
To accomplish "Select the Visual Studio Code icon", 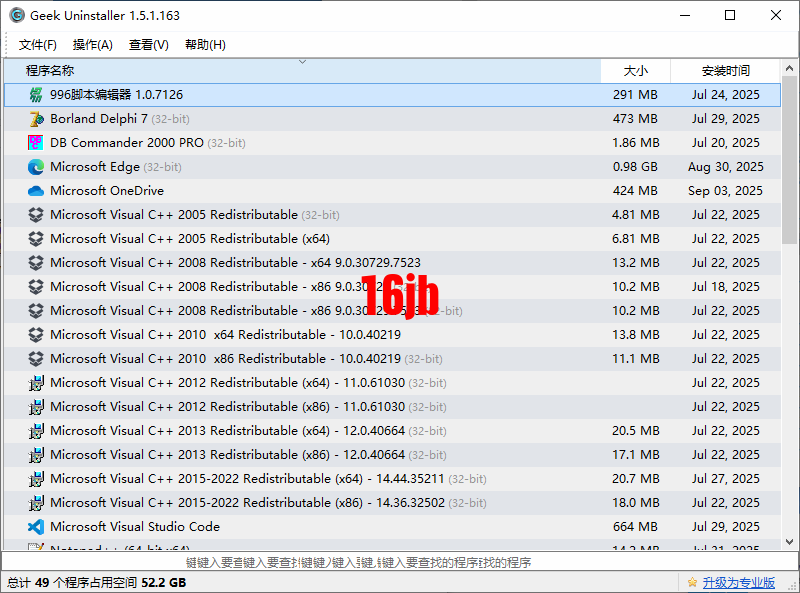I will pos(36,527).
